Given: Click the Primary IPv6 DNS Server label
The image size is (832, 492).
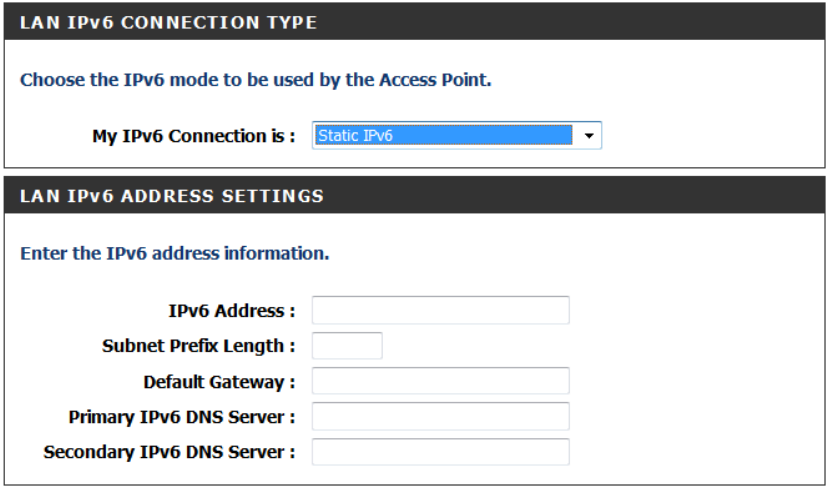Looking at the screenshot, I should click(181, 417).
